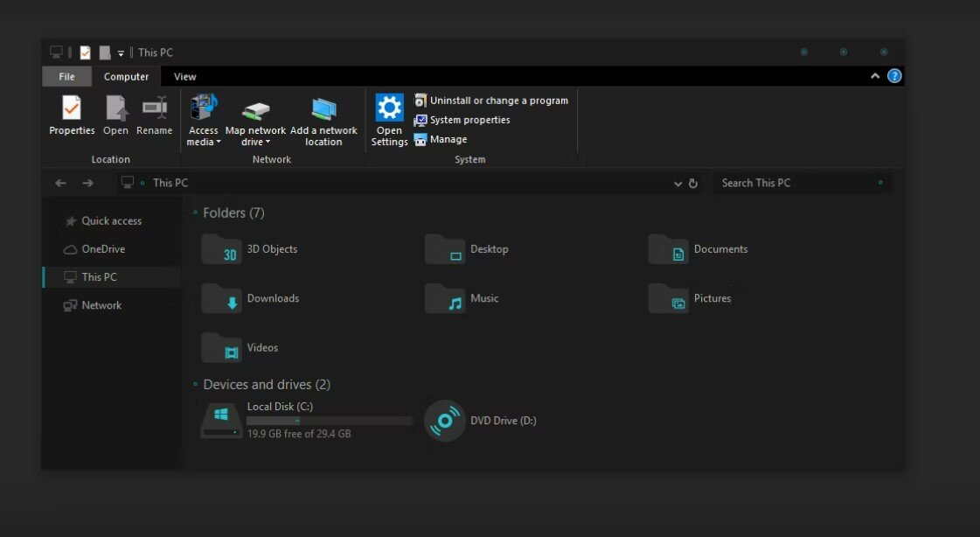This screenshot has height=537, width=980.
Task: Select the Music folder icon
Action: click(x=445, y=298)
